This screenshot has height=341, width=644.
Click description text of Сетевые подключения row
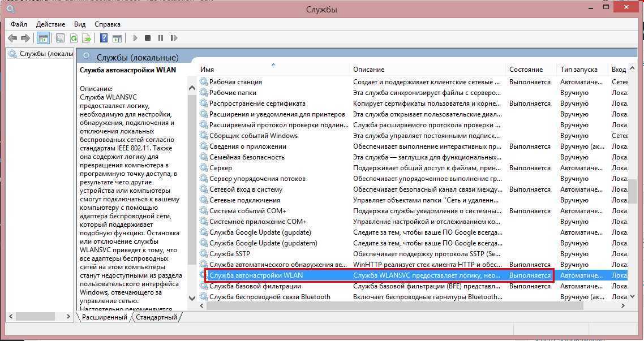point(426,200)
